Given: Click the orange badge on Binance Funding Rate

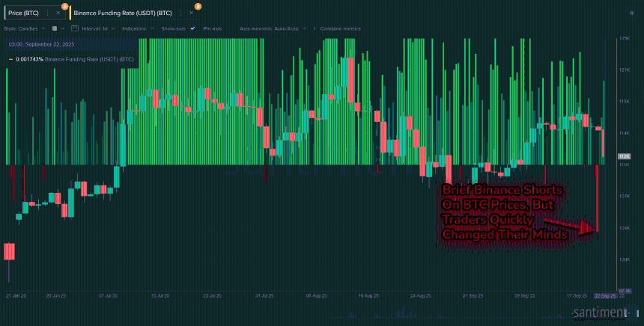Looking at the screenshot, I should click(198, 6).
